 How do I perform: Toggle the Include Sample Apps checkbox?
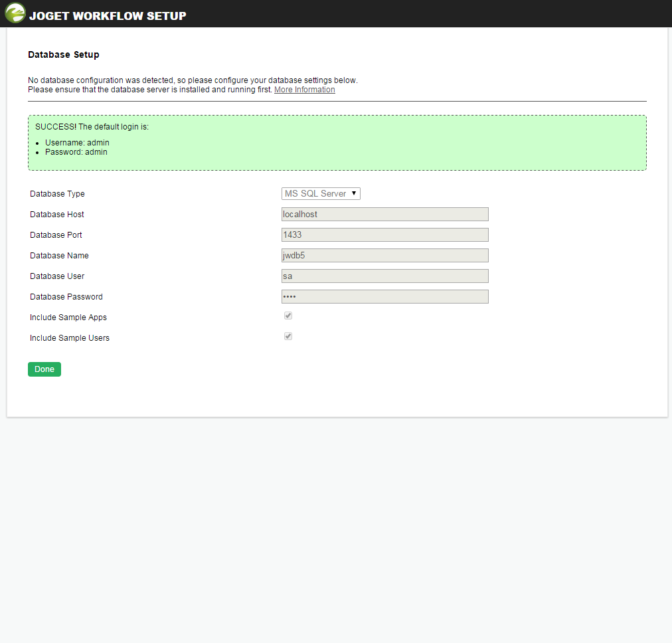[288, 316]
